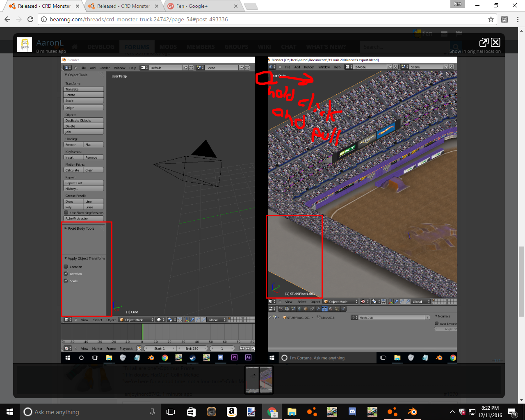Open Render menu in left Blender

(105, 68)
